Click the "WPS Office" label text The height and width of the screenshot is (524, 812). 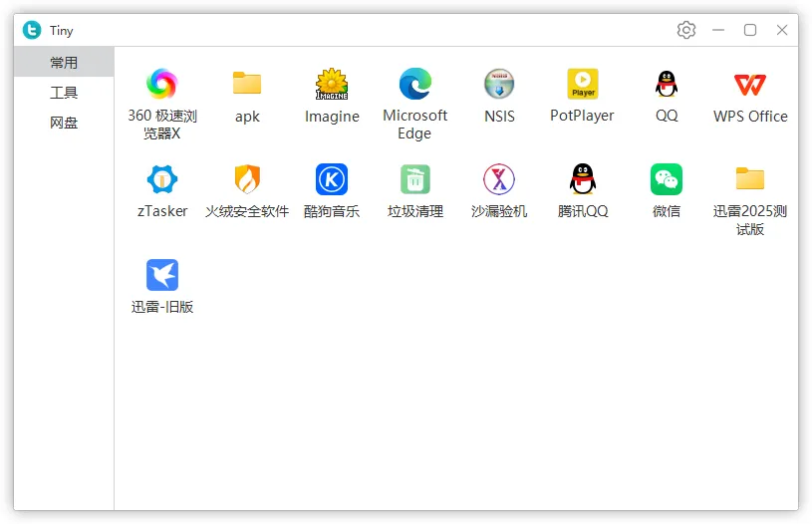click(x=750, y=116)
